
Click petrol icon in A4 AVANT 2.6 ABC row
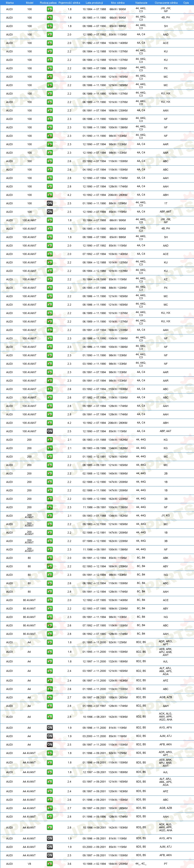[50, 799]
